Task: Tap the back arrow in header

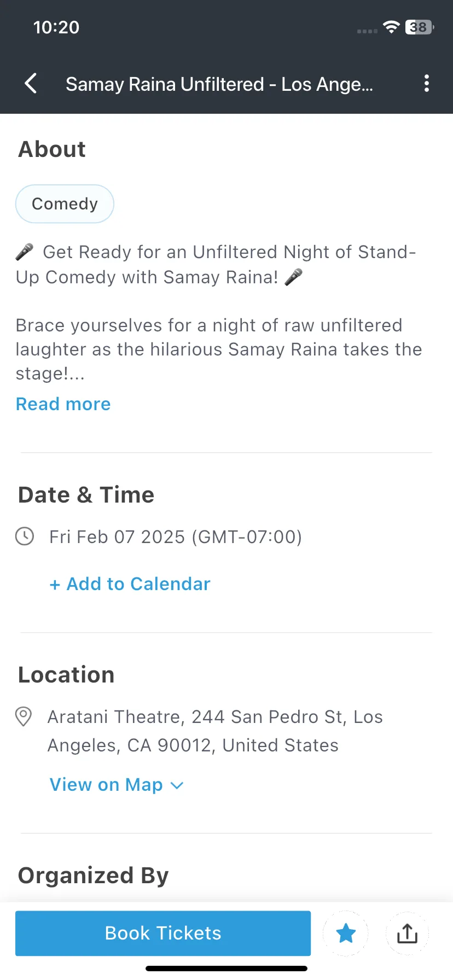Action: 31,83
